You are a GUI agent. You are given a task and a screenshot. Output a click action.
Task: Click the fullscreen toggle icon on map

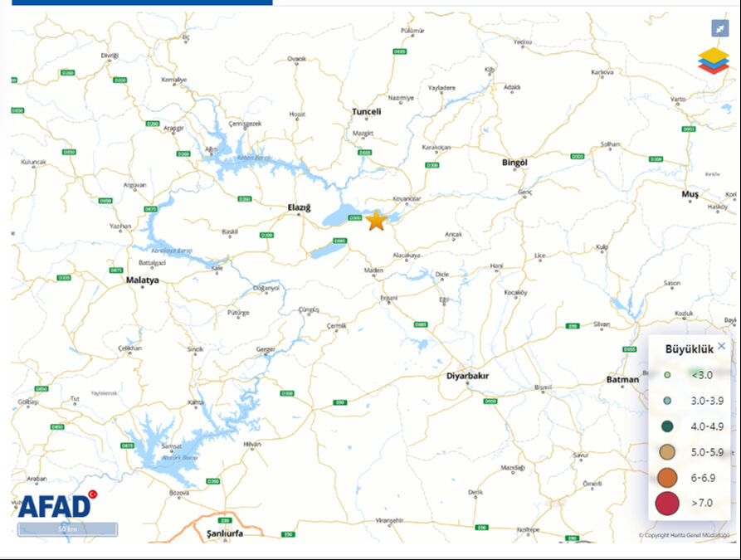[719, 27]
